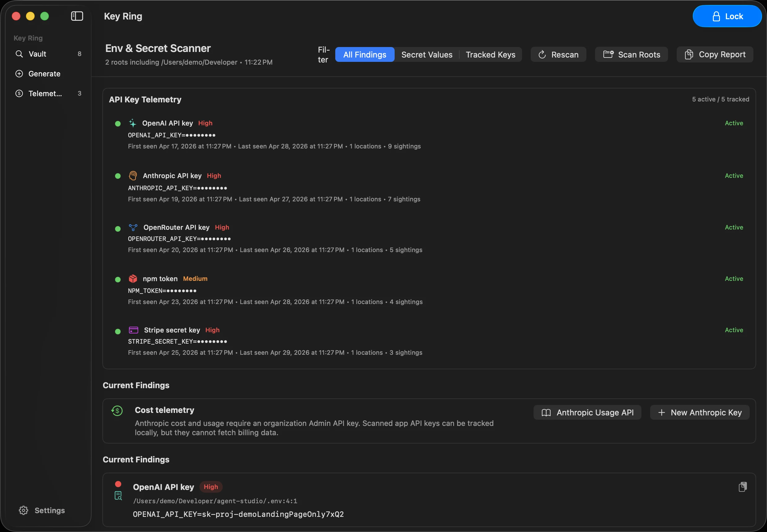Click the OpenAI API key telemetry row title

168,123
